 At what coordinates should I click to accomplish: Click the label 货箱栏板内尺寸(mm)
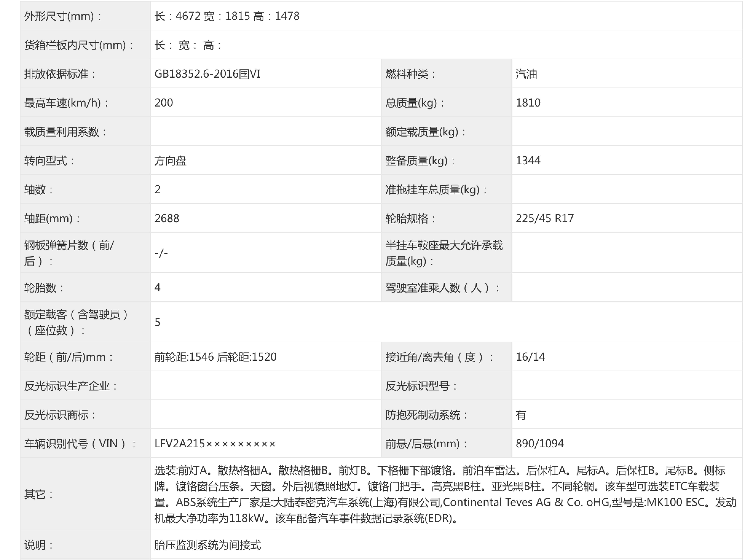tap(79, 45)
